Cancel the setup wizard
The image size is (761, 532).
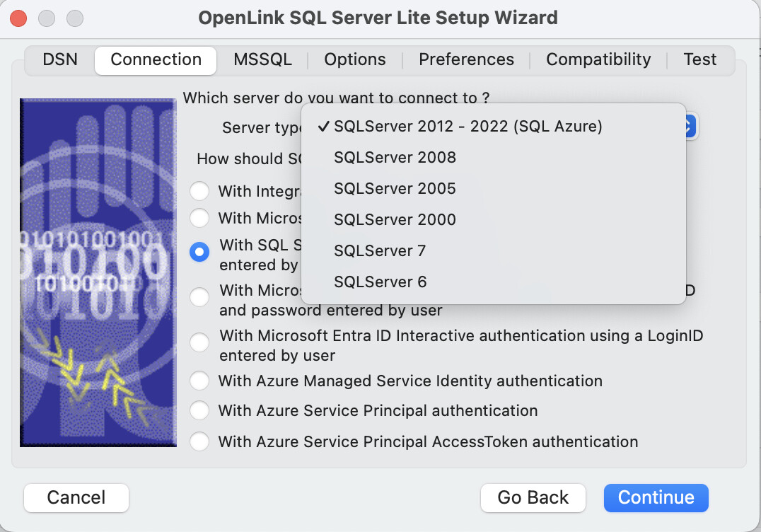click(x=76, y=498)
